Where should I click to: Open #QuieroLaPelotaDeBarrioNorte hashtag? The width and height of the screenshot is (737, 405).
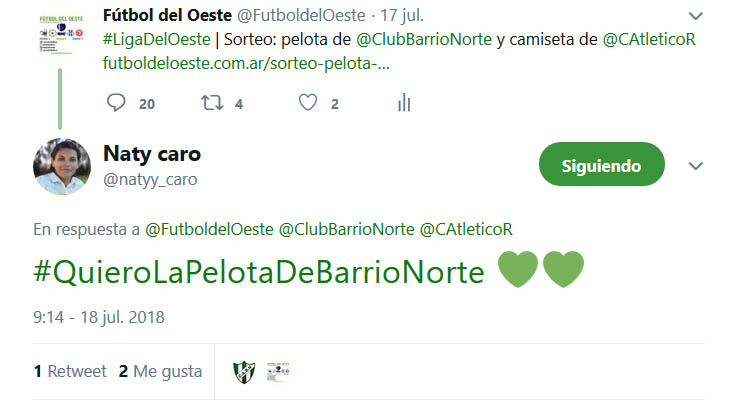click(x=259, y=272)
